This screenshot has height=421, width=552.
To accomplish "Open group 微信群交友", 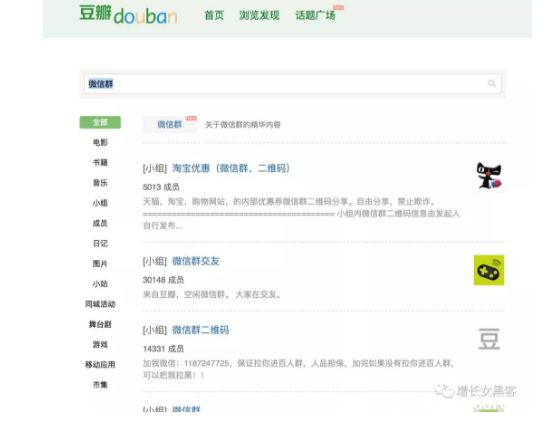I will pos(196,261).
